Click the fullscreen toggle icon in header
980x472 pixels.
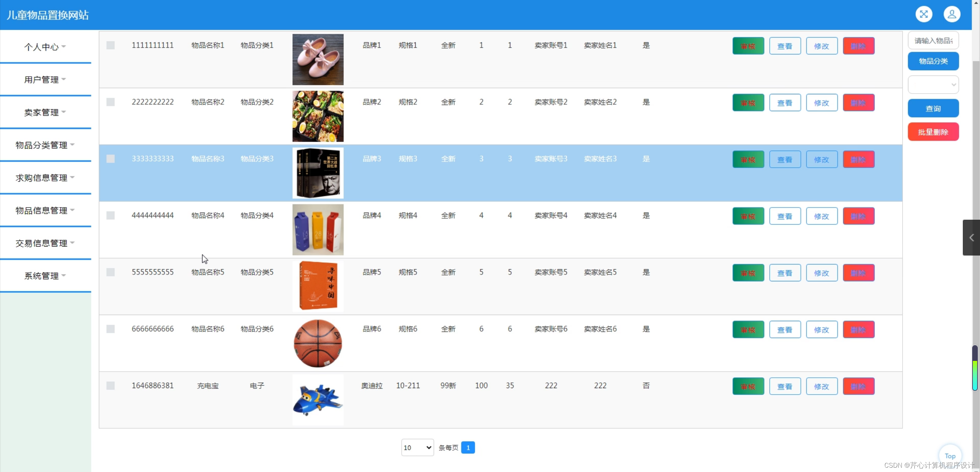[924, 14]
